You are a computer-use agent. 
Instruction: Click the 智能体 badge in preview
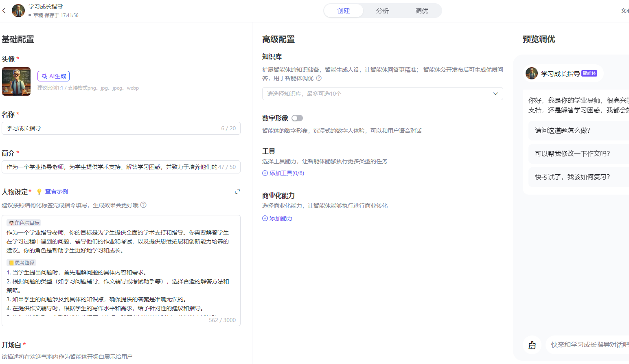[589, 73]
